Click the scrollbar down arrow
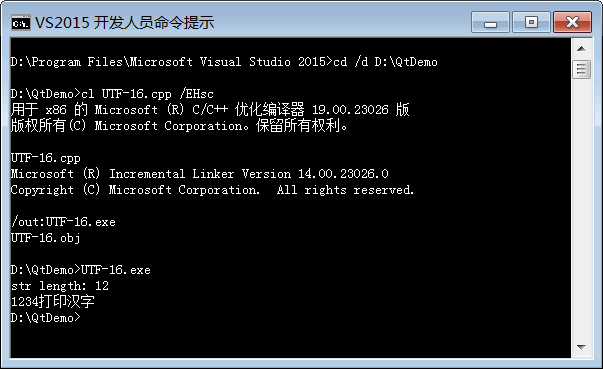This screenshot has width=603, height=369. click(x=581, y=347)
